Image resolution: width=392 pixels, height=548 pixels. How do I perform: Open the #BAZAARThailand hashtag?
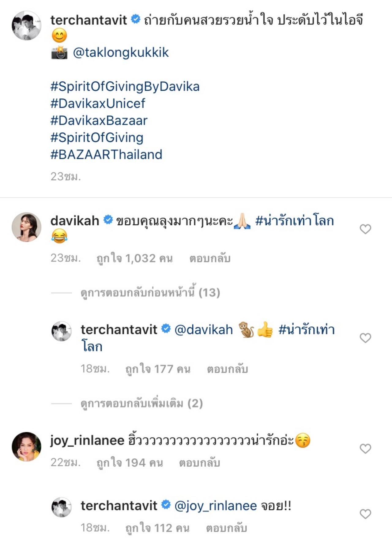pos(106,155)
